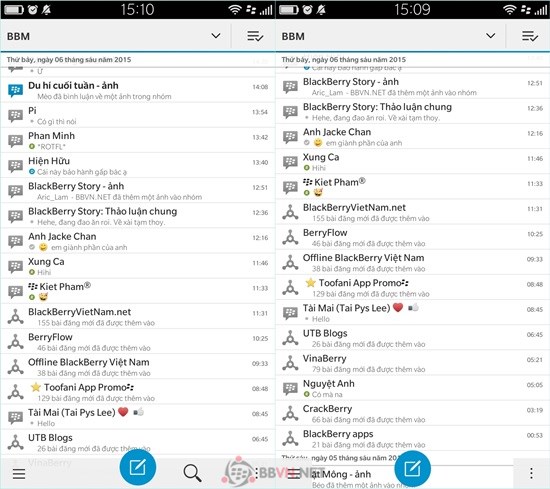Tap compose new message button on left screen
The height and width of the screenshot is (489, 550).
tap(138, 467)
